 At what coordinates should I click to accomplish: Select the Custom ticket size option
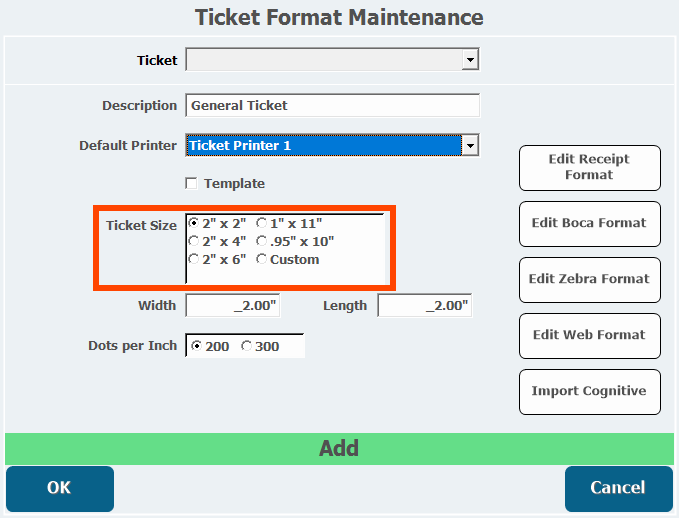(x=262, y=260)
